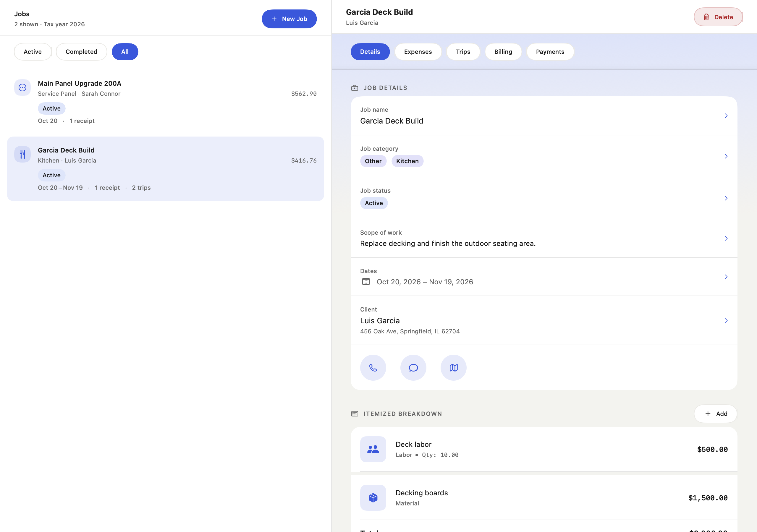Open the Job status row chevron

[726, 198]
